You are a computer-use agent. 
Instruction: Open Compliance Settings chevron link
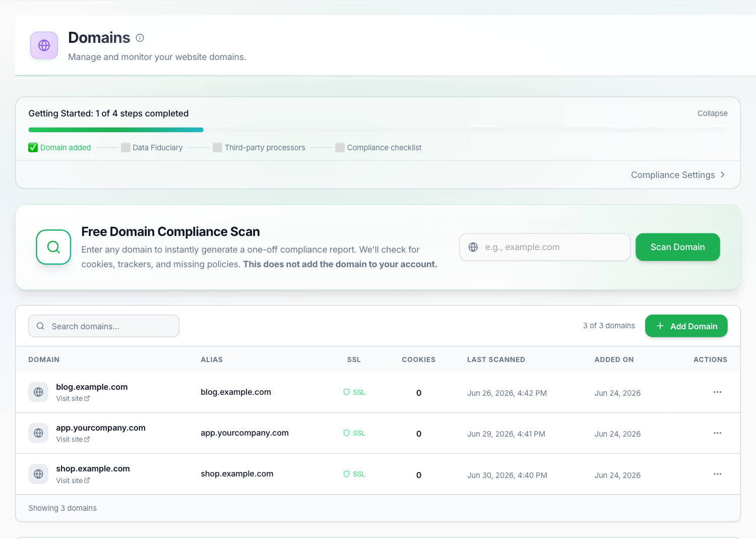click(x=678, y=175)
